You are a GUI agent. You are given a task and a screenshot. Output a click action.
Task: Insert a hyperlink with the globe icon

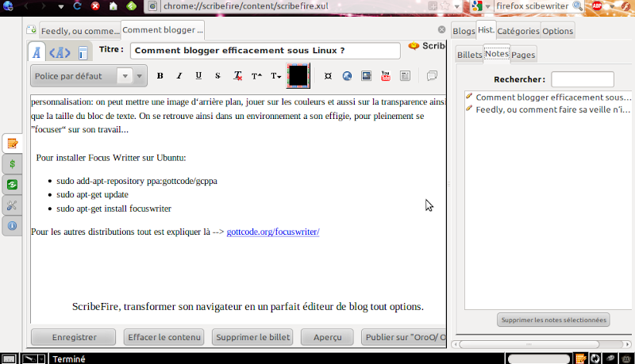(347, 75)
